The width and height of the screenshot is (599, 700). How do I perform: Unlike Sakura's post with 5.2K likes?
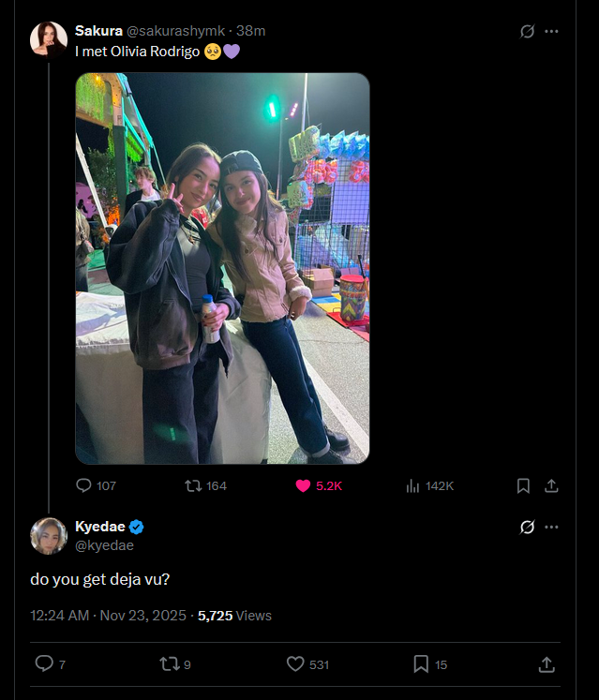click(x=303, y=485)
